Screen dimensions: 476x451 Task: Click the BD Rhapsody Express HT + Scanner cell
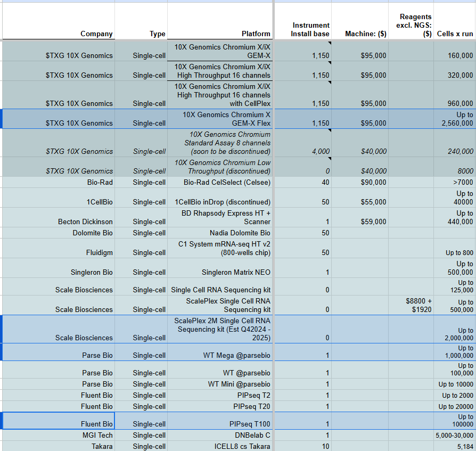pyautogui.click(x=220, y=218)
